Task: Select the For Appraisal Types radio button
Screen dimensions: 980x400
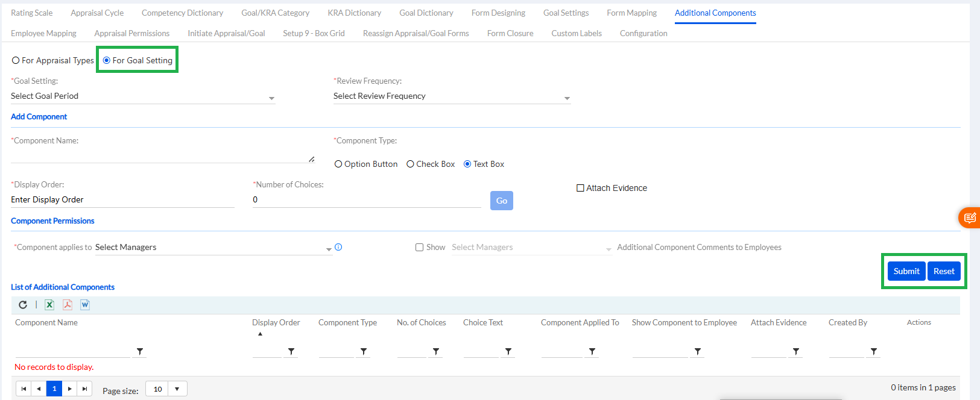Action: tap(16, 61)
